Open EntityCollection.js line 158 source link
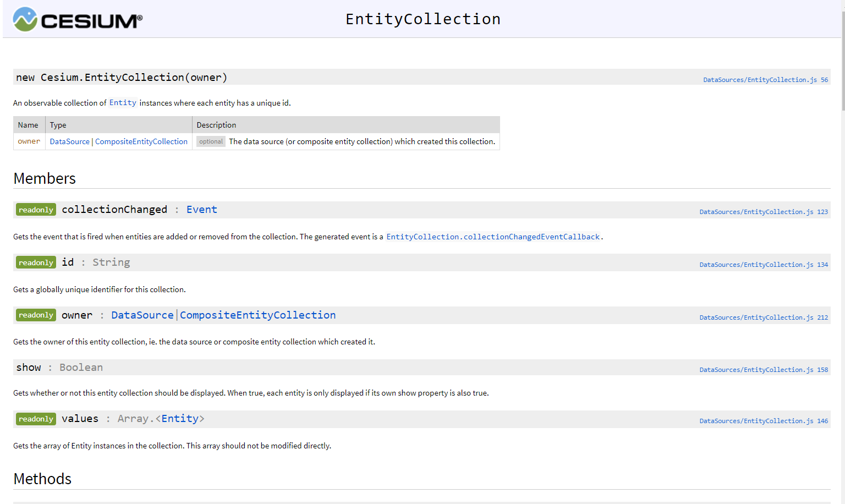The image size is (845, 504). pyautogui.click(x=764, y=370)
